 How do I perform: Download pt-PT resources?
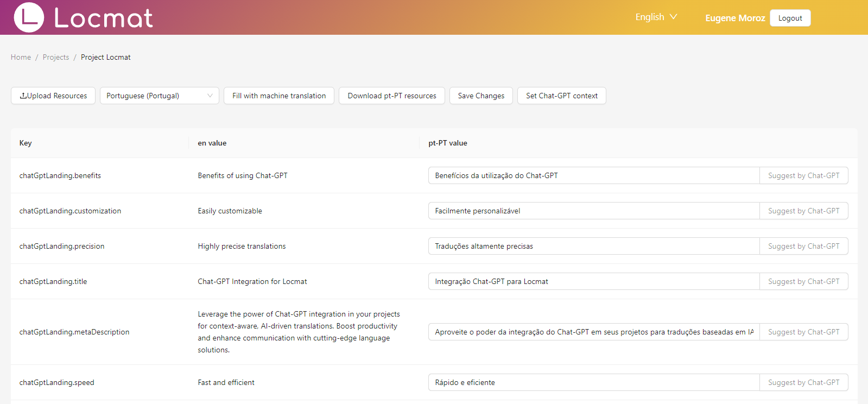pos(392,96)
